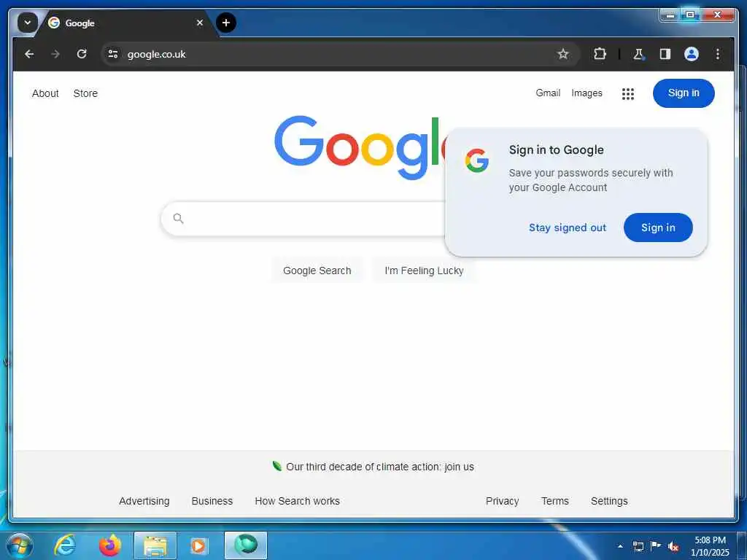Open the About link
The height and width of the screenshot is (560, 747).
click(45, 93)
